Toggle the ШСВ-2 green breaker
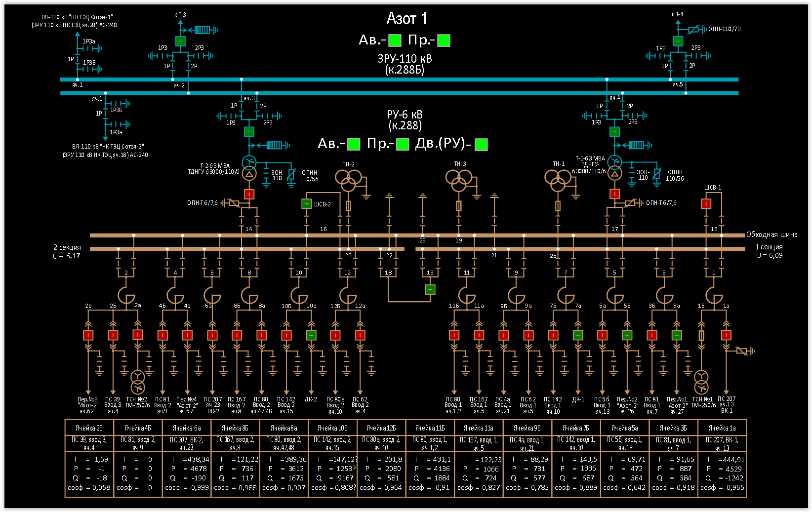Screen dimensions: 812x512 [x=307, y=203]
